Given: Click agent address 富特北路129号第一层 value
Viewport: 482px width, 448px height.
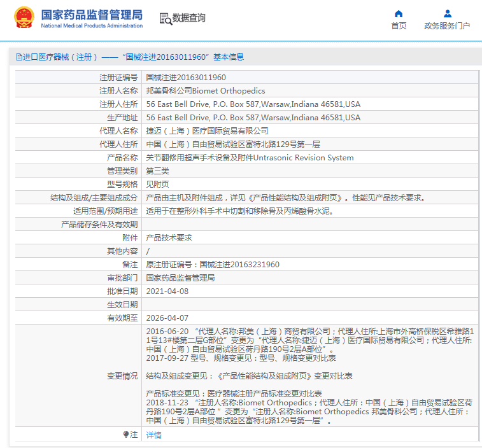Looking at the screenshot, I should pyautogui.click(x=233, y=144).
